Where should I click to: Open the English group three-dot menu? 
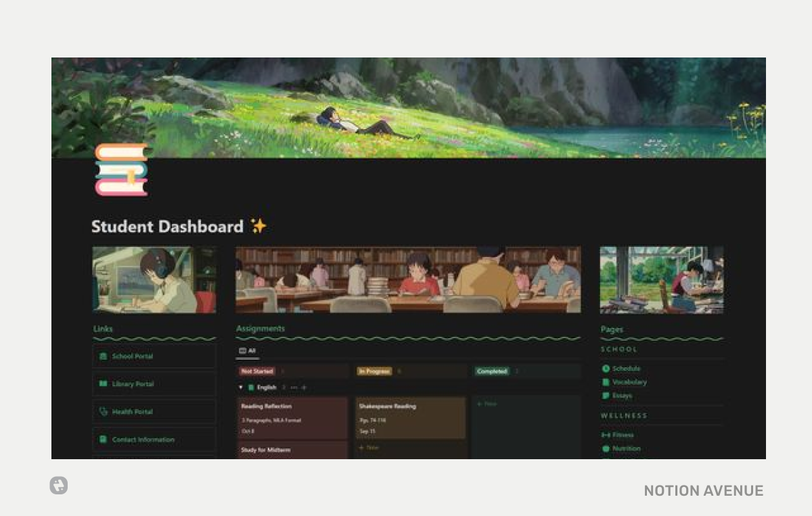coord(294,388)
